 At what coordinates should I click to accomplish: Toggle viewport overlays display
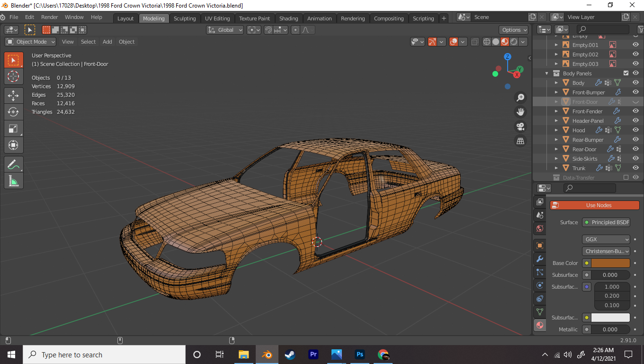coord(454,42)
